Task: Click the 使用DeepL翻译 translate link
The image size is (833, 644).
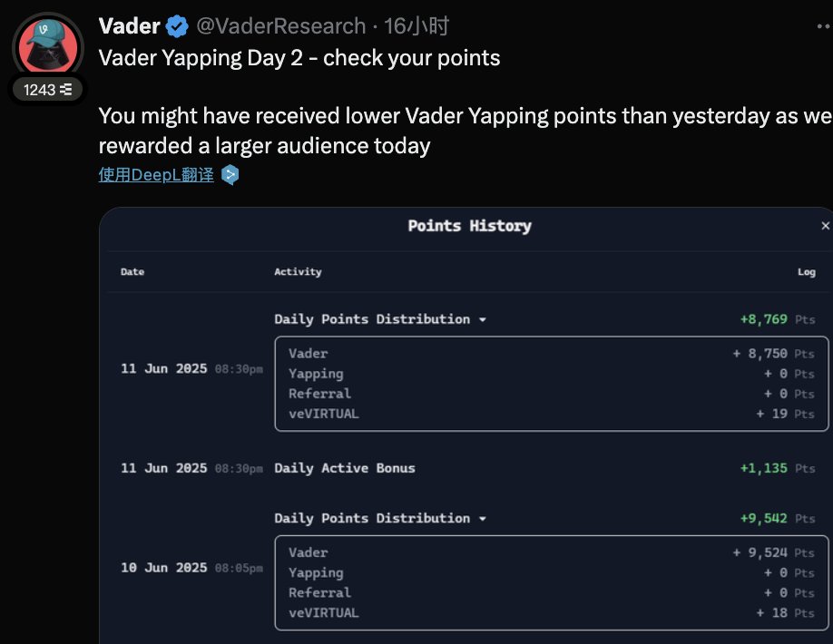Action: [x=156, y=175]
